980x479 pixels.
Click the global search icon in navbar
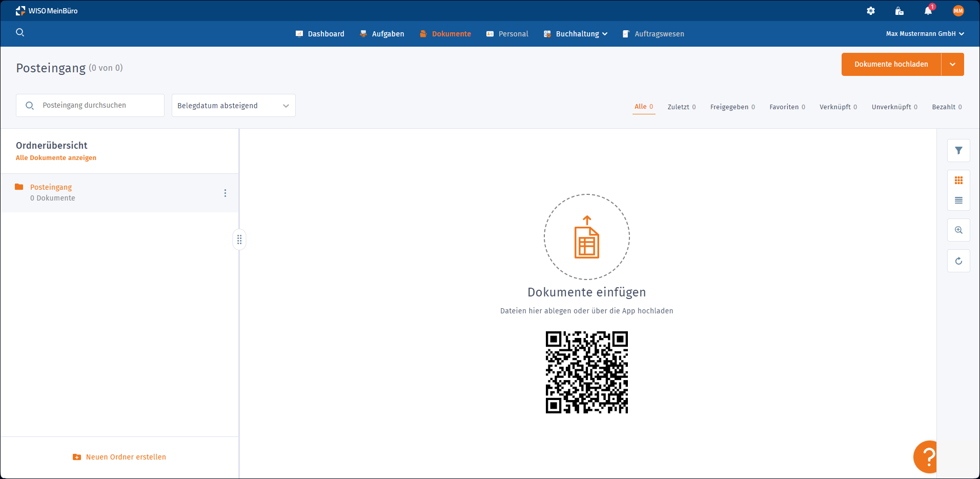pos(20,33)
